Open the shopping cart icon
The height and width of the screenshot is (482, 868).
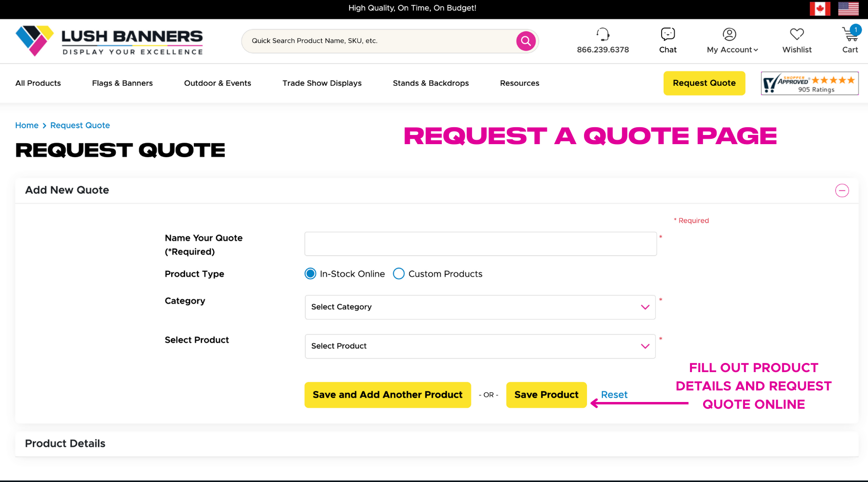849,34
